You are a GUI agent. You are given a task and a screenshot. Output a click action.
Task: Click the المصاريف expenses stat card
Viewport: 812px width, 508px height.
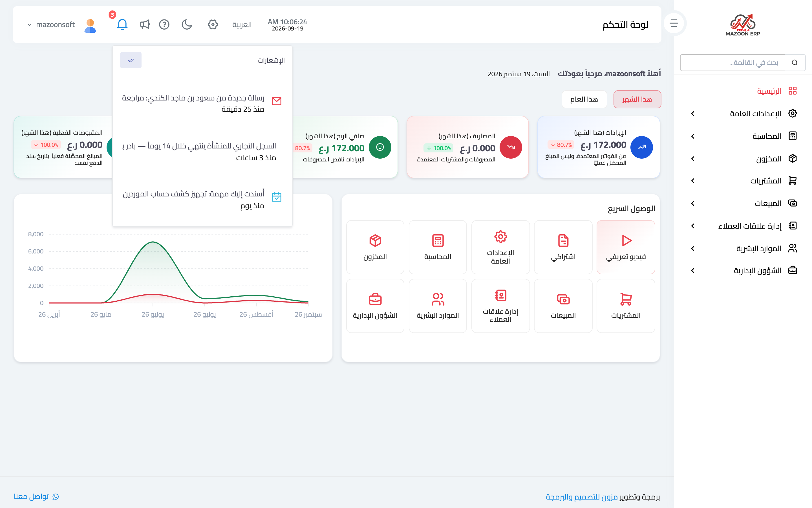click(467, 147)
